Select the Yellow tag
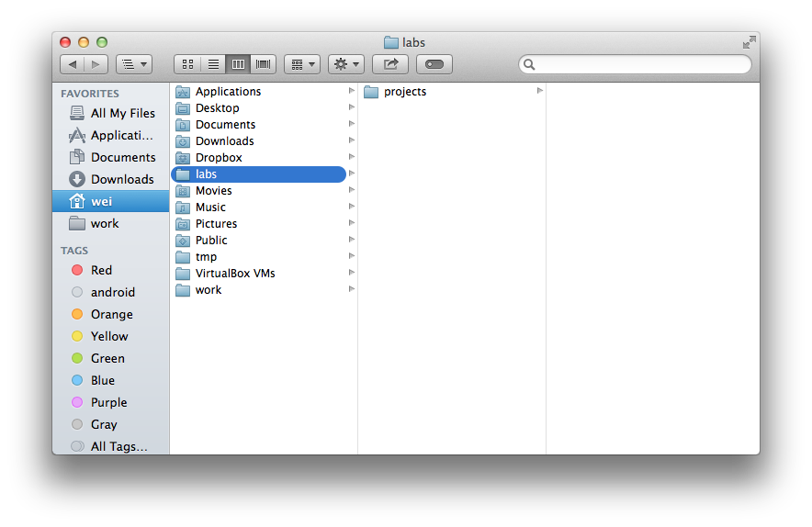Viewport: 812px width, 527px height. pos(112,337)
